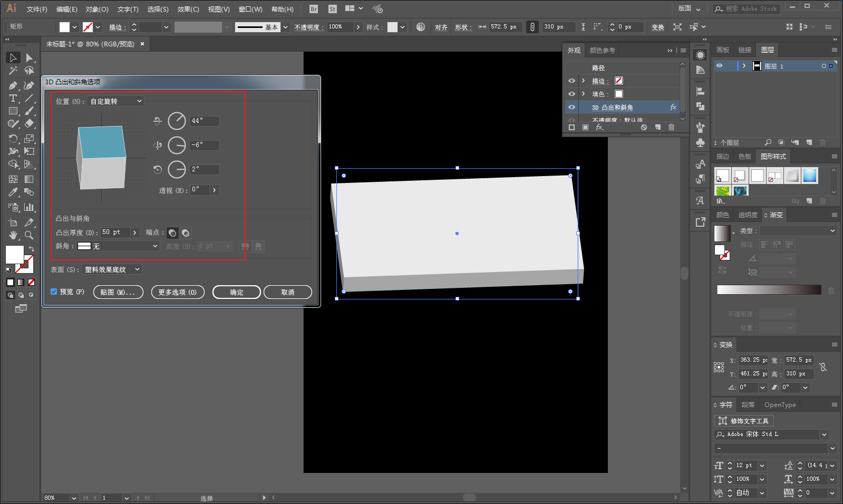Select the Type tool

[13, 99]
